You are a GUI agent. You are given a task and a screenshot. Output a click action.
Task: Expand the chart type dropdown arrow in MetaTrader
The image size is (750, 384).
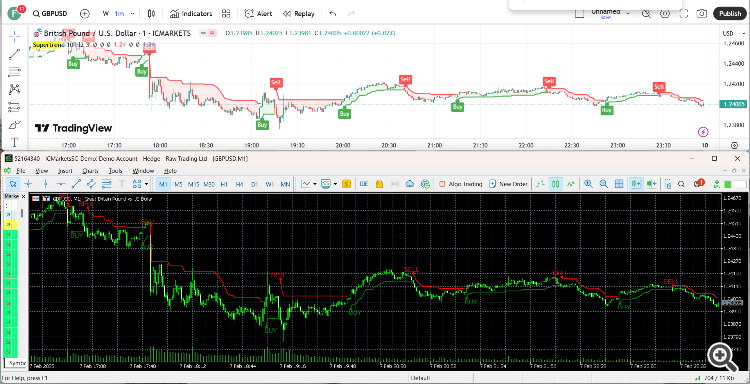[x=315, y=184]
